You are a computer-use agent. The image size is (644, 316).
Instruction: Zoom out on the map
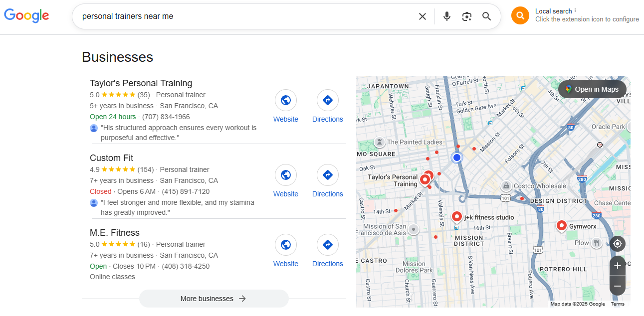[x=618, y=286]
